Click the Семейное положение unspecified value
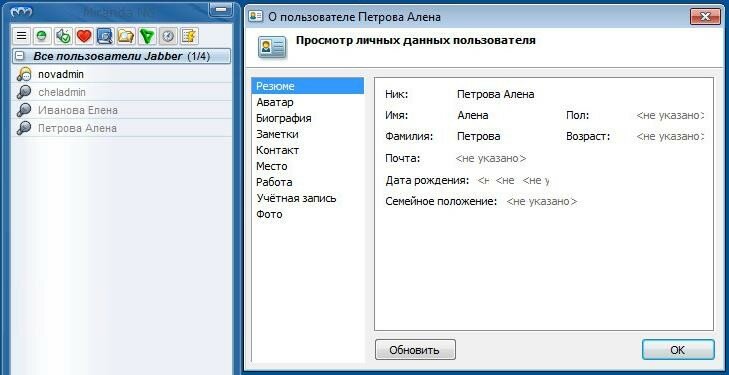This screenshot has height=375, width=729. [542, 202]
